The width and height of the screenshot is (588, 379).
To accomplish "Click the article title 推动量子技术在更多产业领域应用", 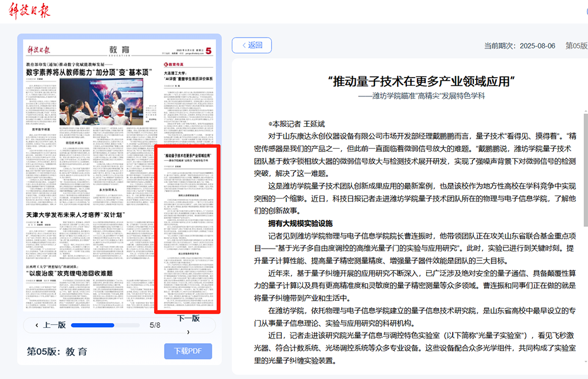I will (421, 81).
